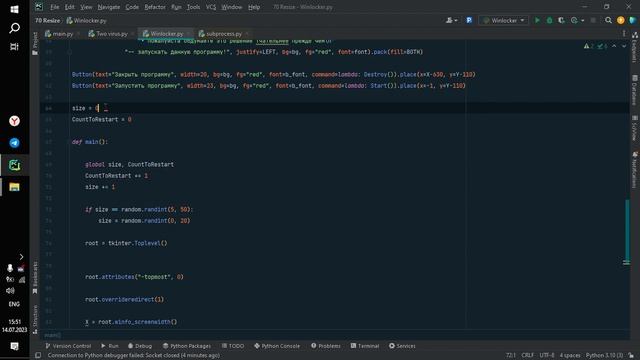Open the Python 3.10 interpreter selector
Image resolution: width=640 pixels, height=360 pixels.
pos(604,355)
